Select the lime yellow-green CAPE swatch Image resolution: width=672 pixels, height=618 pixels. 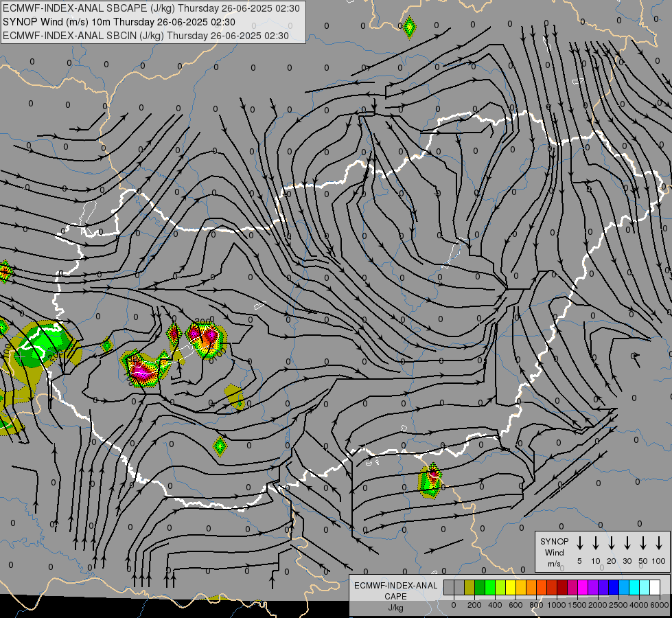(x=500, y=587)
